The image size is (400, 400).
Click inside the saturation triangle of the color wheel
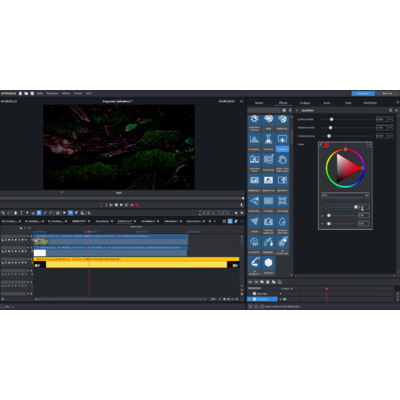click(x=346, y=168)
